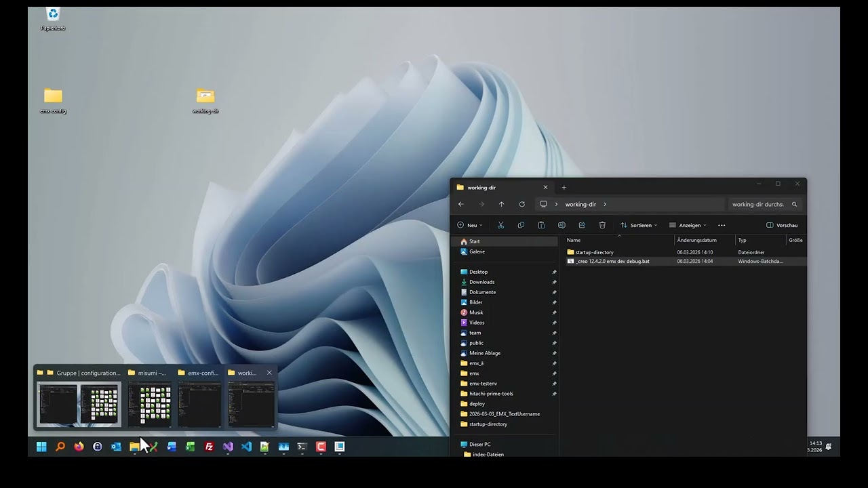The height and width of the screenshot is (488, 868).
Task: Click the Delete trash icon in Explorer
Action: (x=602, y=225)
